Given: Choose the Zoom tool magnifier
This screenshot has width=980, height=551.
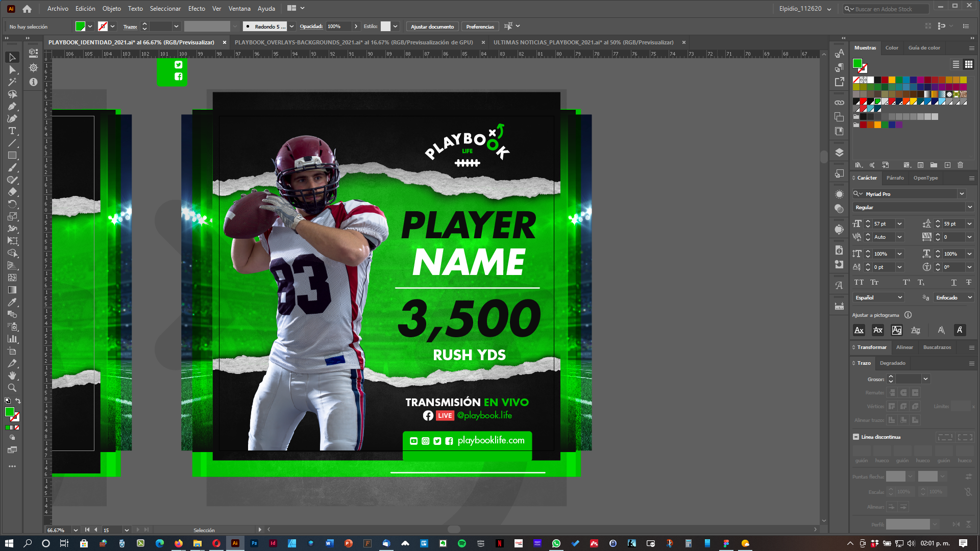Looking at the screenshot, I should [x=12, y=388].
